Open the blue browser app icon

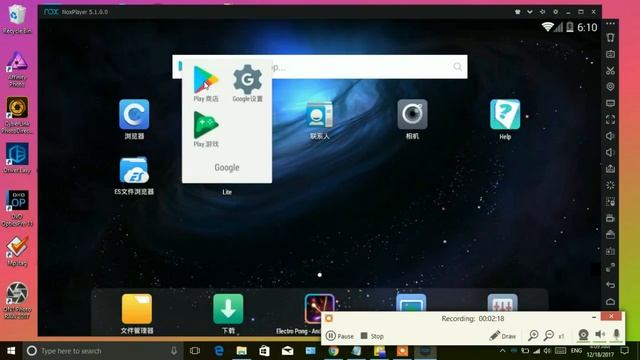[x=134, y=114]
